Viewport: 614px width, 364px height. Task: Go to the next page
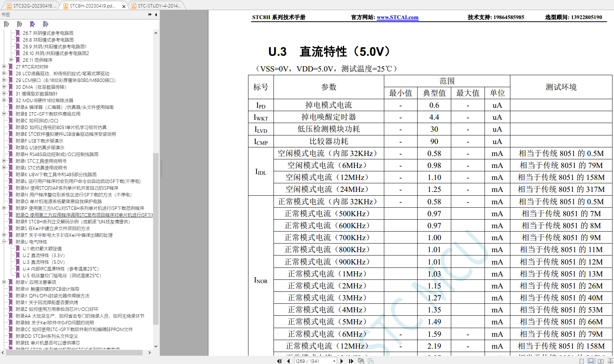tap(342, 361)
